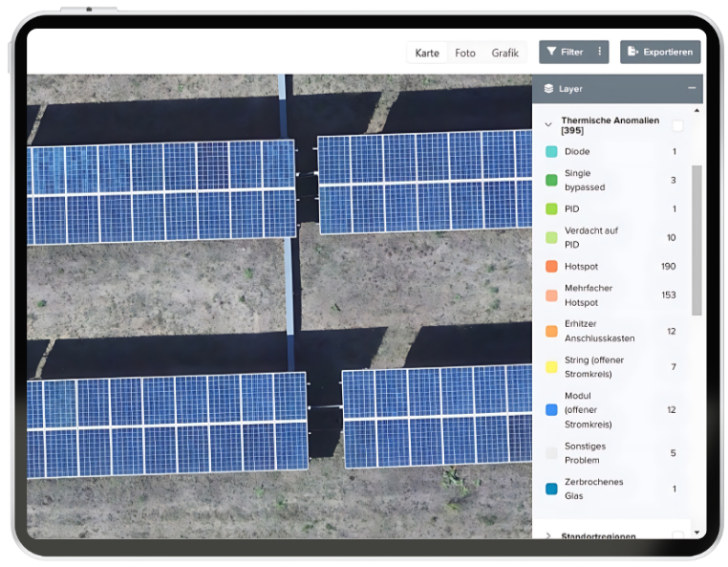Select the Diode teal color square
This screenshot has width=728, height=567.
tap(551, 152)
